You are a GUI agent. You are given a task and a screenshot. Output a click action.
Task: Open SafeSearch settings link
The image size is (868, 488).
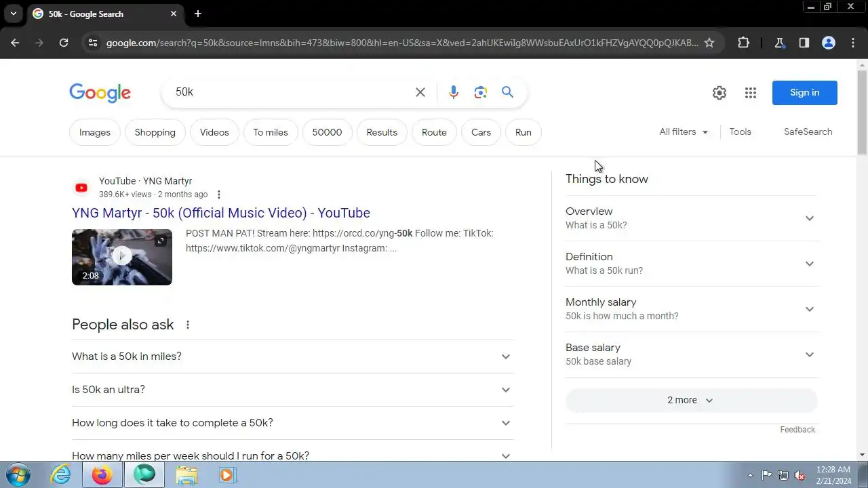tap(808, 132)
